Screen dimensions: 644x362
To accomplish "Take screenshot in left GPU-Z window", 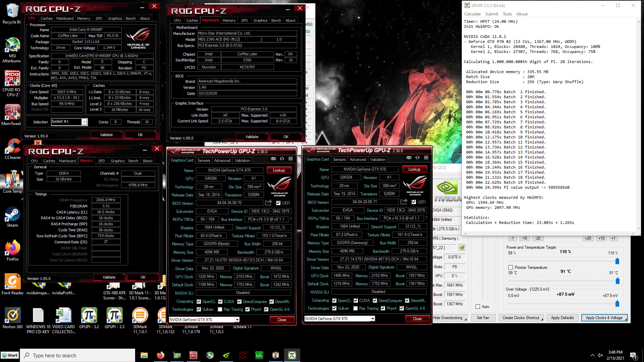I will click(x=273, y=159).
